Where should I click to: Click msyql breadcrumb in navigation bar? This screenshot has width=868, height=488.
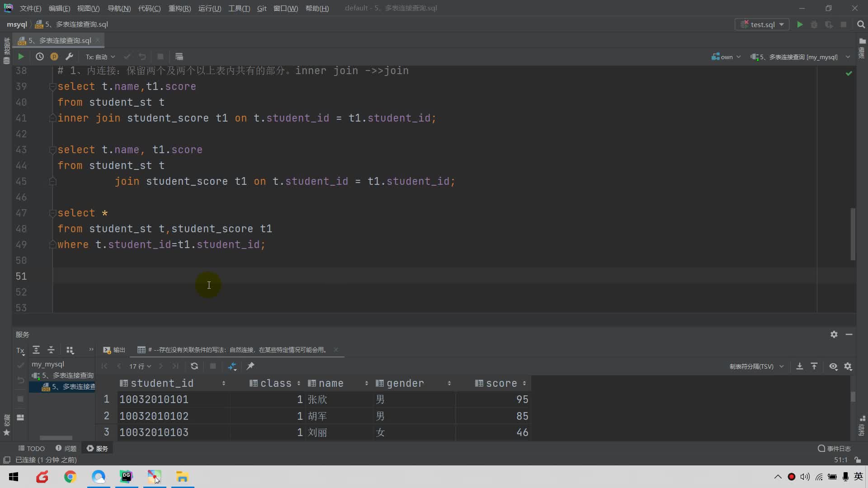(x=17, y=24)
